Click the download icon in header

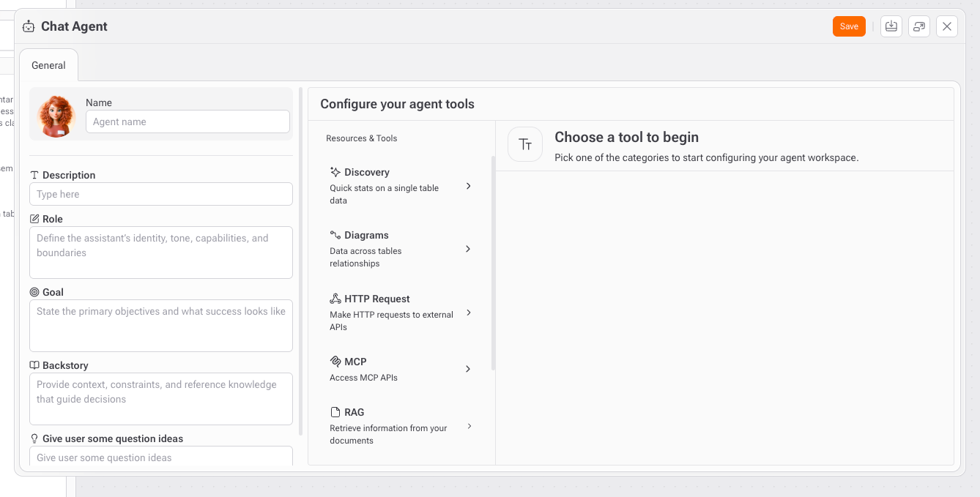click(891, 26)
